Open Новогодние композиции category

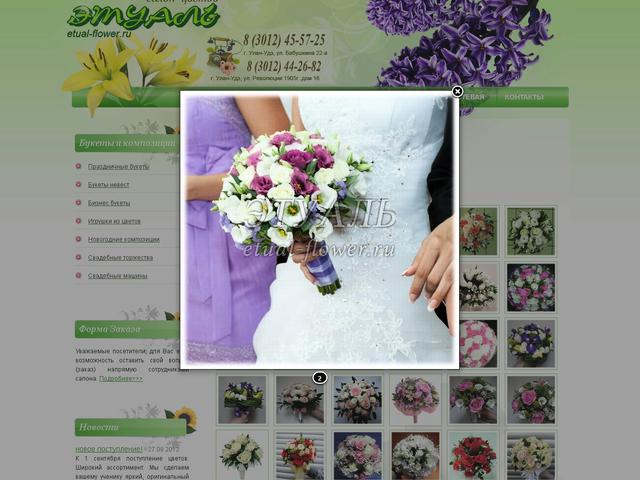(x=123, y=239)
